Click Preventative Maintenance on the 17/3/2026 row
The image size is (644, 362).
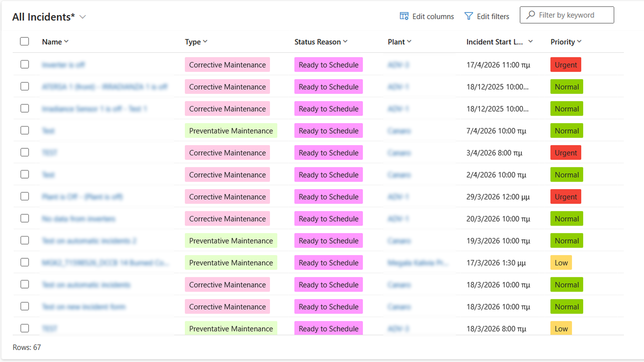click(231, 263)
